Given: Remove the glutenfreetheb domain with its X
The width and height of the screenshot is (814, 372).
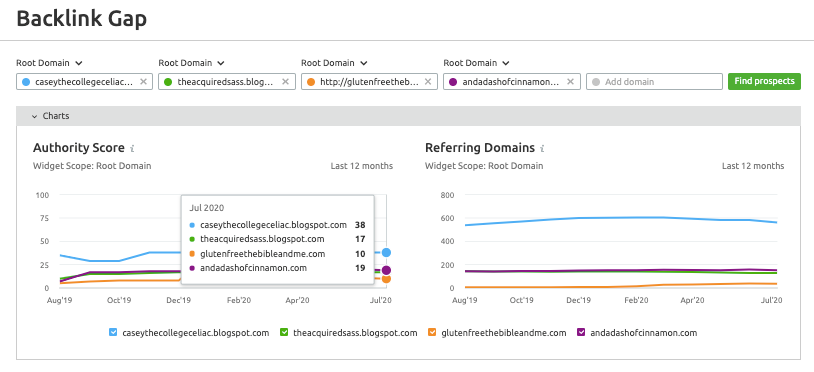Looking at the screenshot, I should 428,81.
